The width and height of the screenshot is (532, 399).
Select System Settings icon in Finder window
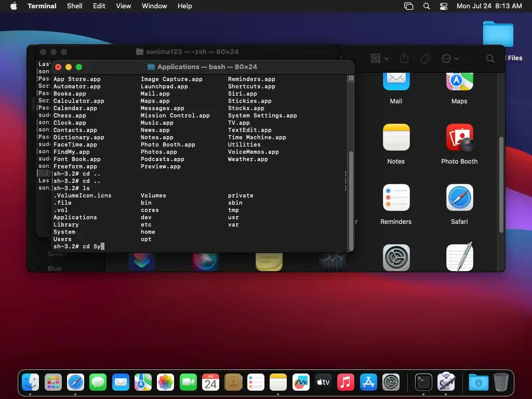[396, 258]
